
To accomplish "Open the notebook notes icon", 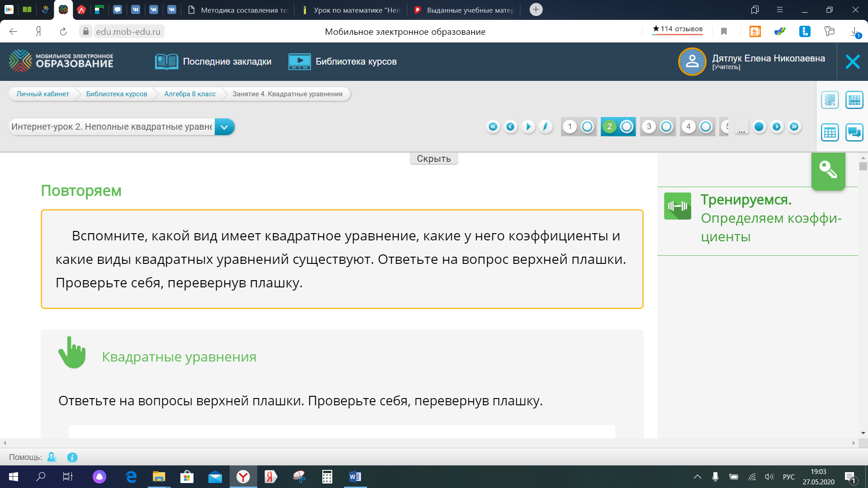I will (x=830, y=100).
